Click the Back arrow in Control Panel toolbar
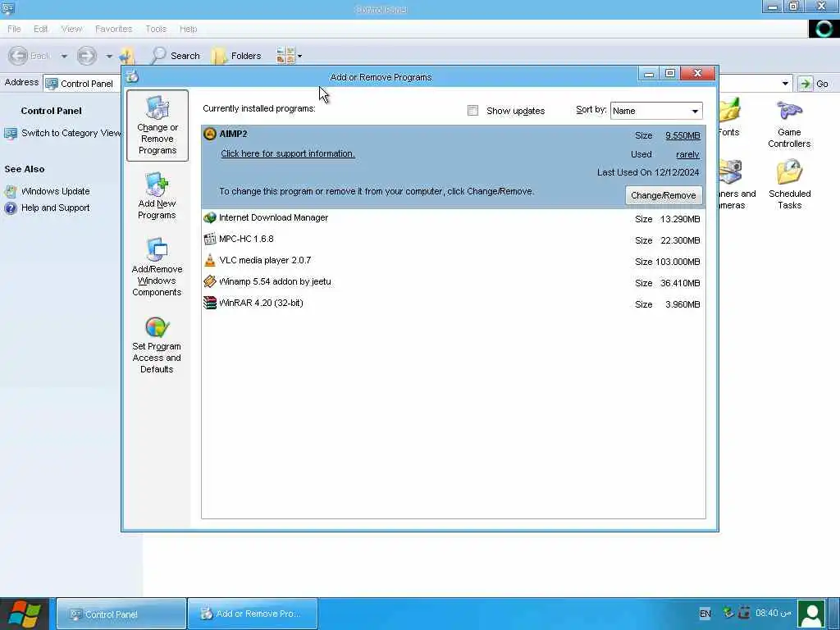Viewport: 840px width, 630px height. pos(18,56)
